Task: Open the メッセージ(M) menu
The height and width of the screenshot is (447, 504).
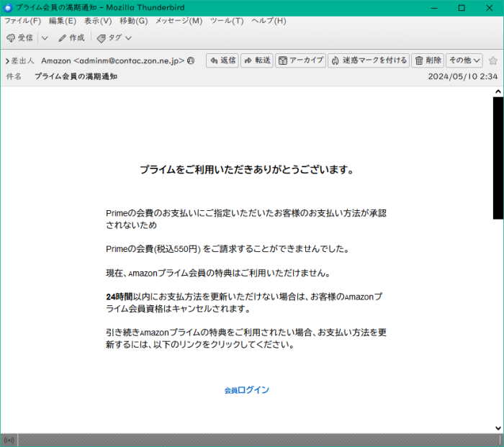Action: pyautogui.click(x=179, y=21)
